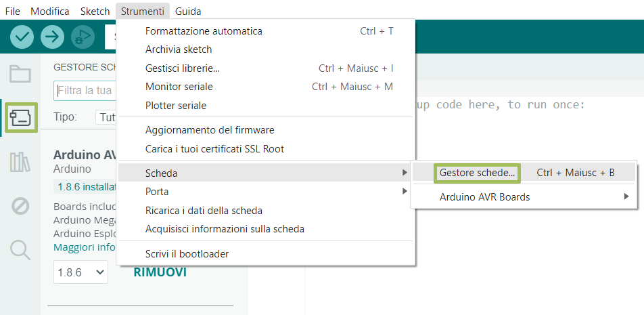This screenshot has height=315, width=644.
Task: Open the Debug sidebar icon
Action: pyautogui.click(x=20, y=206)
